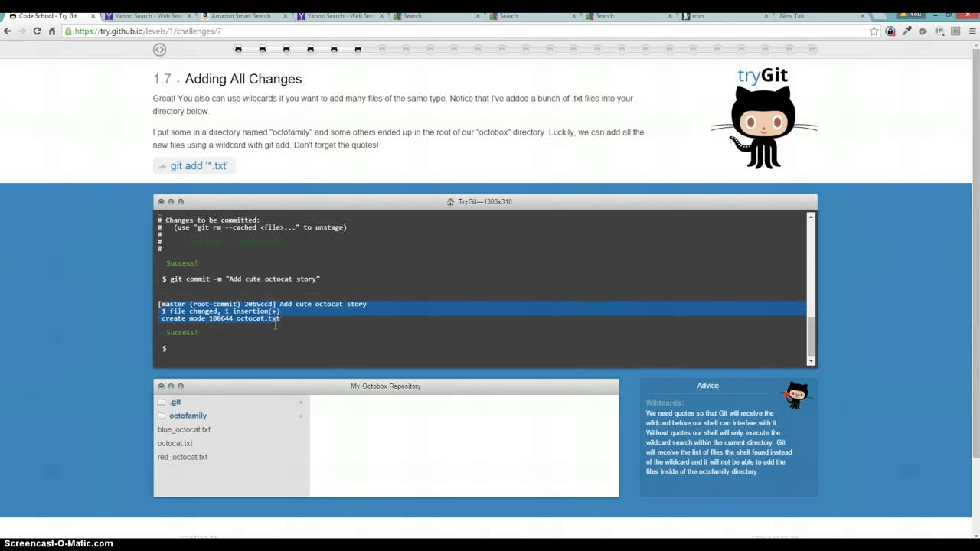The image size is (980, 551).
Task: Expand the .git folder arrow
Action: click(301, 402)
